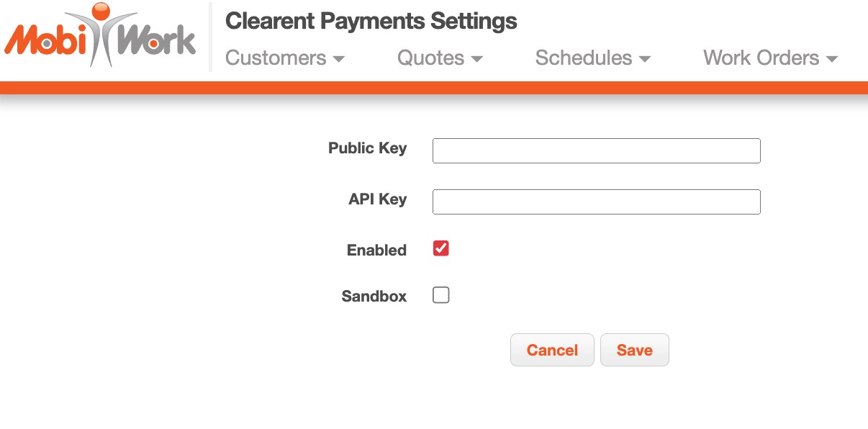
Task: Click the Work Orders dropdown caret
Action: coord(832,59)
